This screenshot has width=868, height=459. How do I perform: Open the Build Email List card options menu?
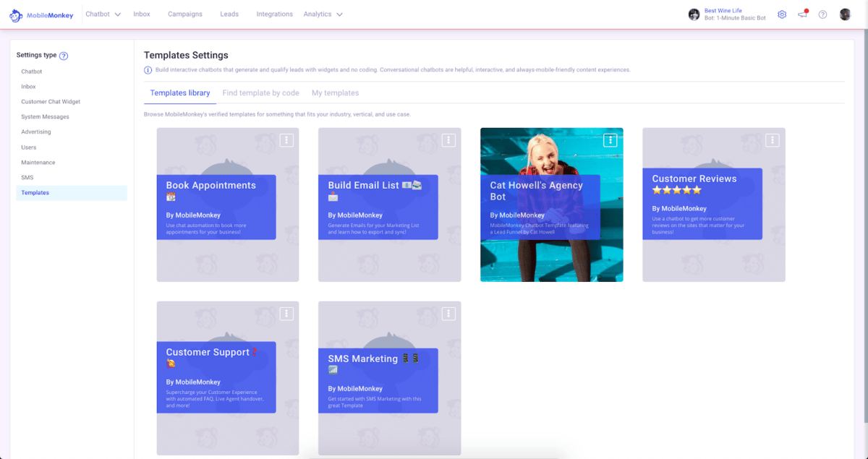point(448,140)
